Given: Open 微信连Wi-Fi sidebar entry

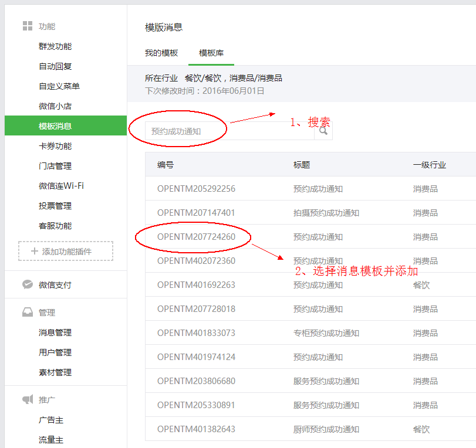Looking at the screenshot, I should click(61, 186).
